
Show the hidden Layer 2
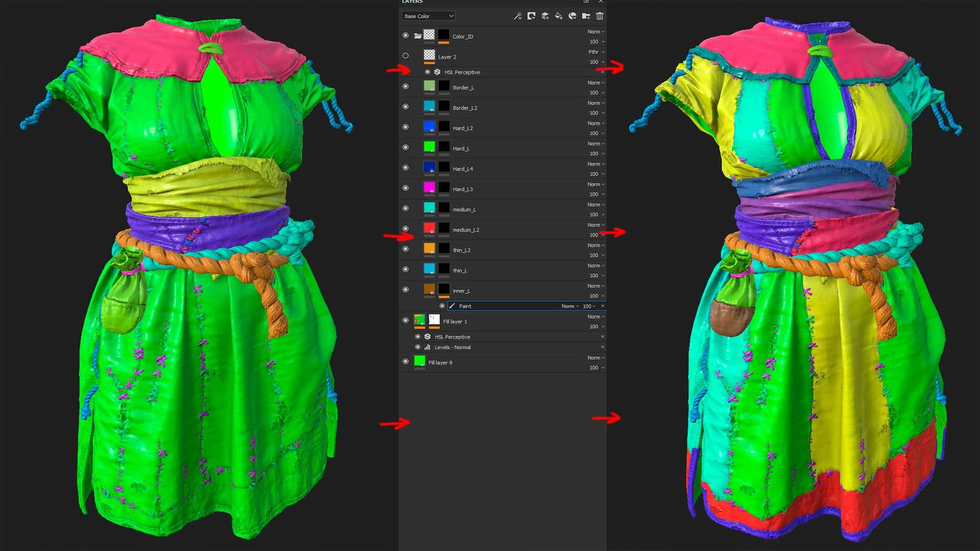tap(406, 56)
